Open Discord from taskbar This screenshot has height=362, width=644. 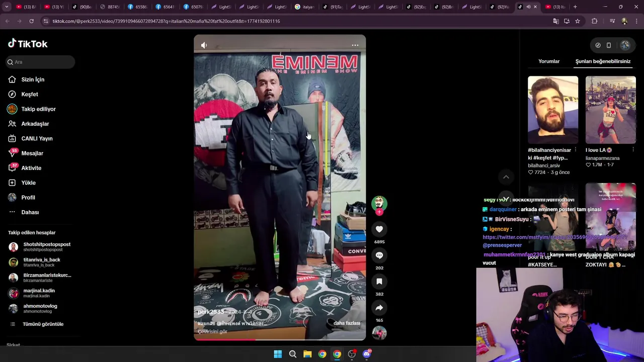tap(367, 354)
